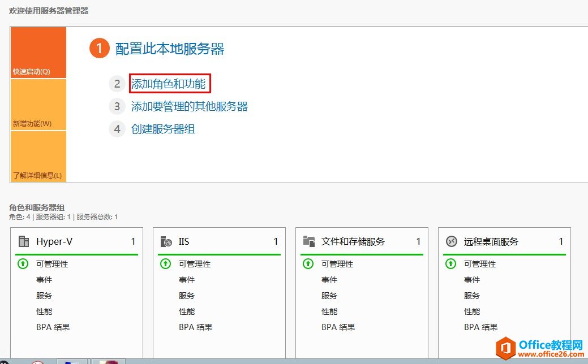Open the Hyper-V tile title
The height and width of the screenshot is (364, 588).
[x=54, y=241]
